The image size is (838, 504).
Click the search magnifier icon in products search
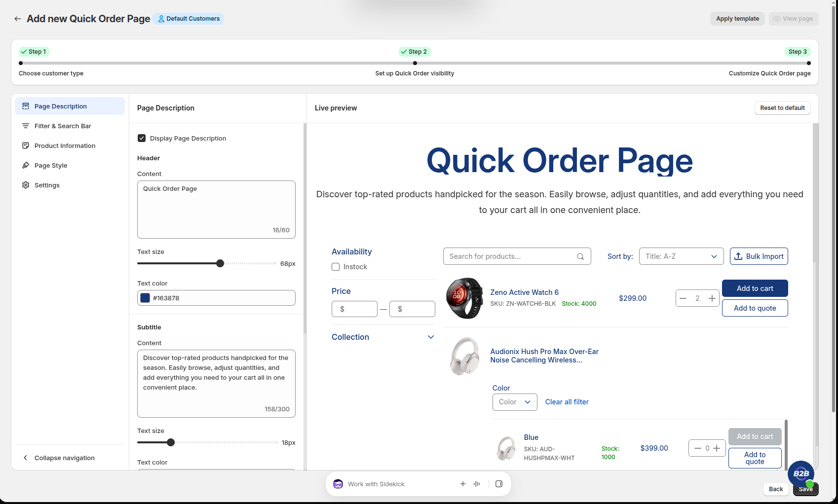[580, 256]
